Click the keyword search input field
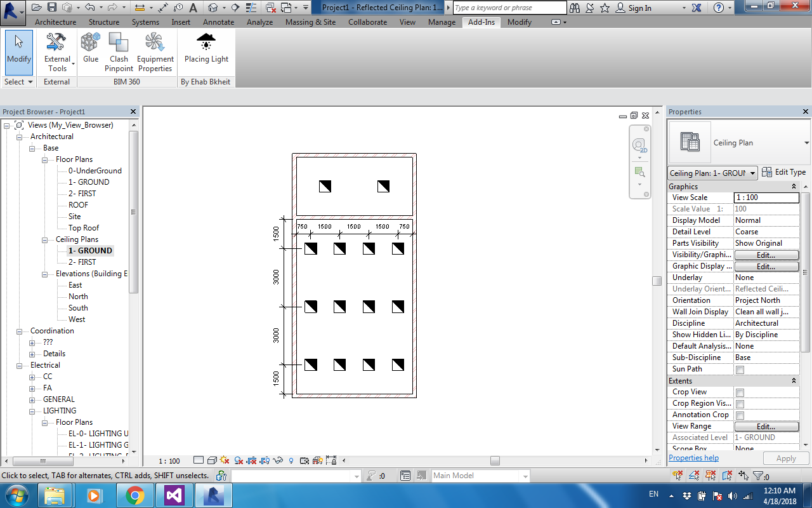 [509, 8]
